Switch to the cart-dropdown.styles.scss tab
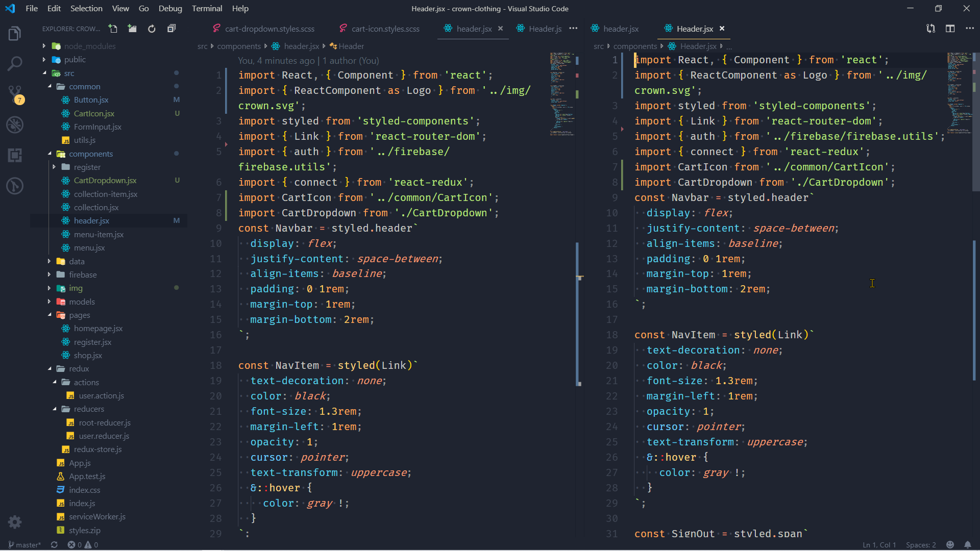Viewport: 980px width, 551px height. point(270,29)
